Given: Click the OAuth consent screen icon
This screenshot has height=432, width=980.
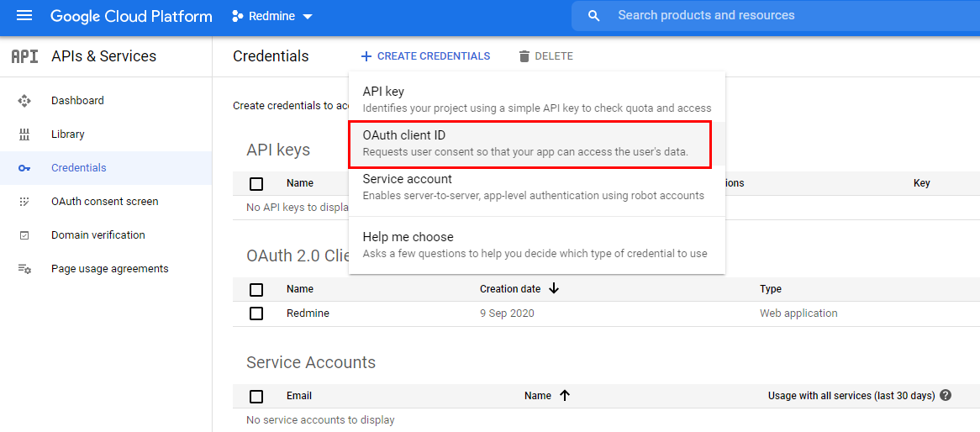Looking at the screenshot, I should pyautogui.click(x=24, y=202).
